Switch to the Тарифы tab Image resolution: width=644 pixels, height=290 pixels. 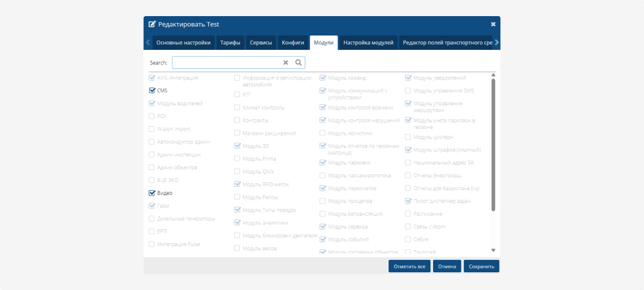coord(230,42)
